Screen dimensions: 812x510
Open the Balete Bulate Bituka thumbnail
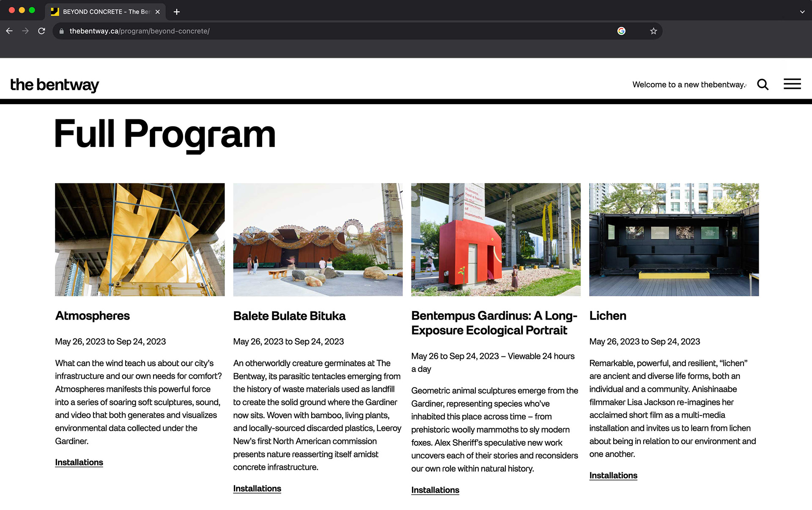(318, 240)
